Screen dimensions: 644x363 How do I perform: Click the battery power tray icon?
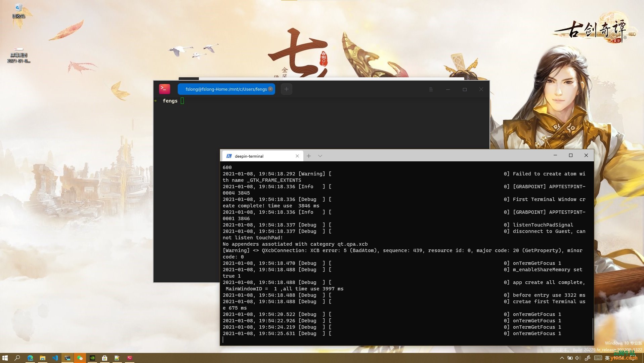click(570, 358)
